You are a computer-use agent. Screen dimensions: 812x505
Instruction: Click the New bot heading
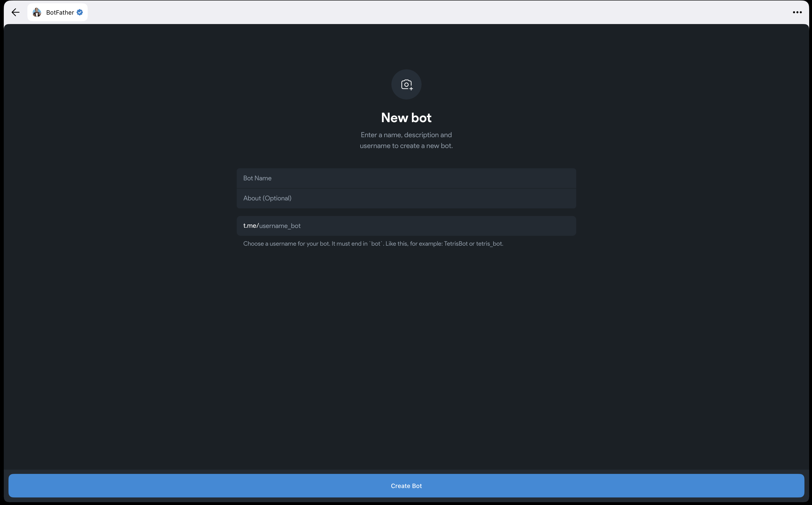click(x=406, y=117)
